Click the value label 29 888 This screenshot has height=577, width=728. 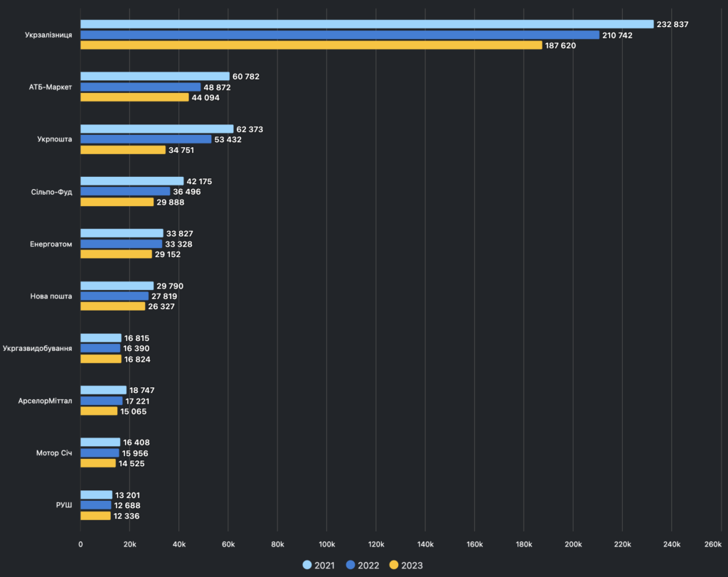171,203
